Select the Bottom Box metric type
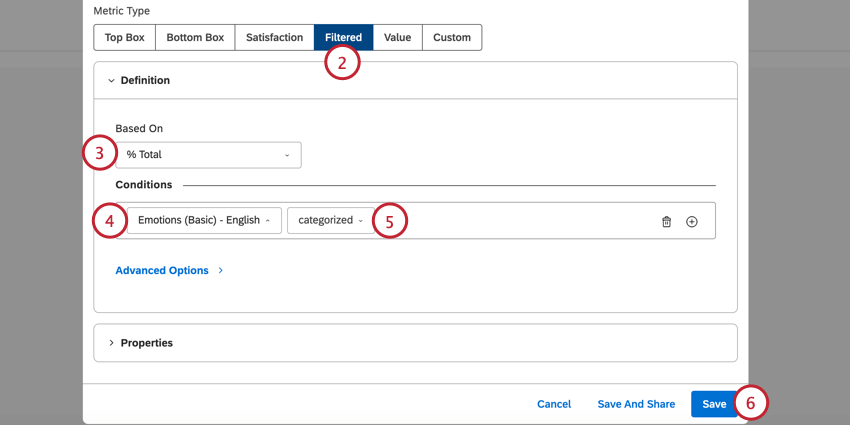This screenshot has width=850, height=425. click(195, 38)
